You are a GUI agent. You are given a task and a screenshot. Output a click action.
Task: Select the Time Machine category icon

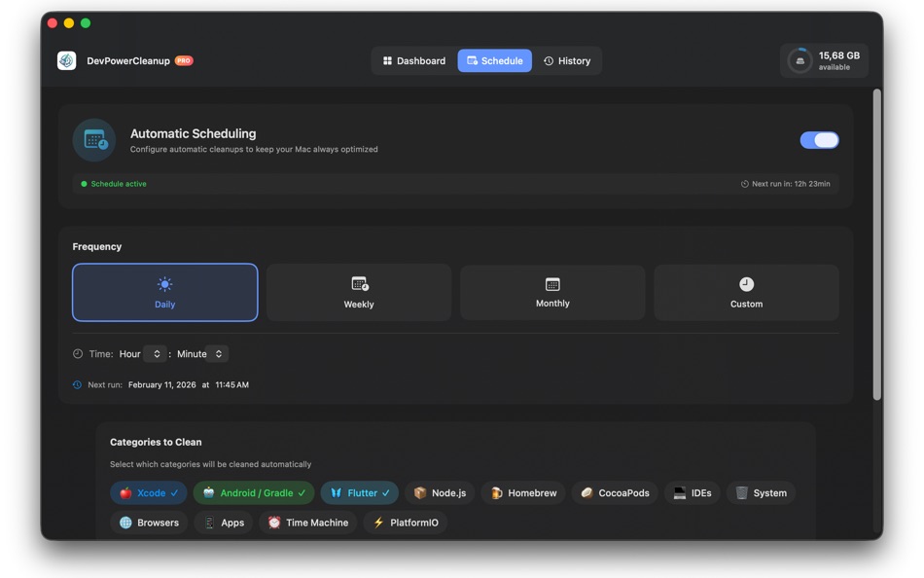pyautogui.click(x=272, y=523)
